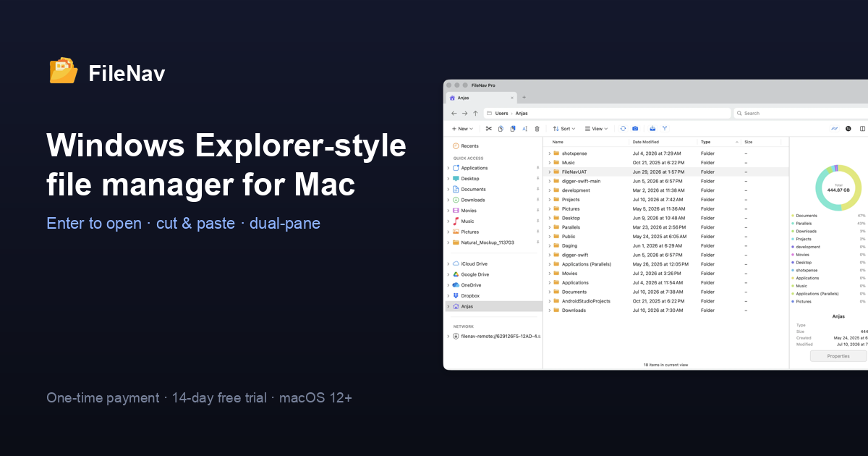Click the sidebar Applications icon
The width and height of the screenshot is (868, 456).
(456, 168)
